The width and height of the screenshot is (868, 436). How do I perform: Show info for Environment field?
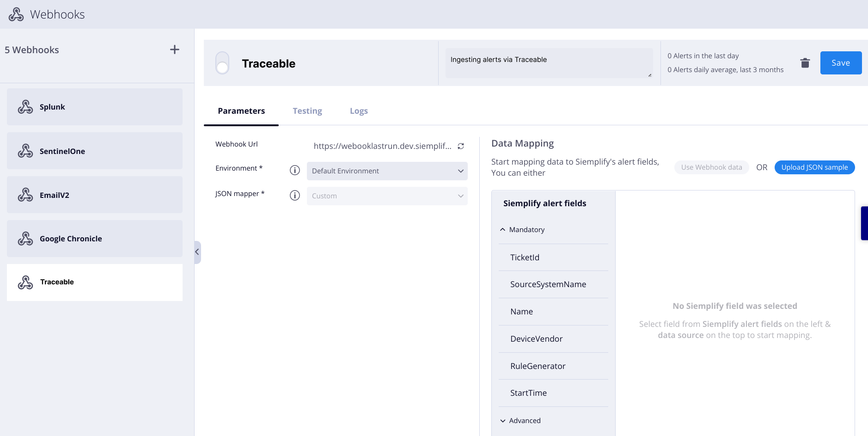(x=295, y=170)
